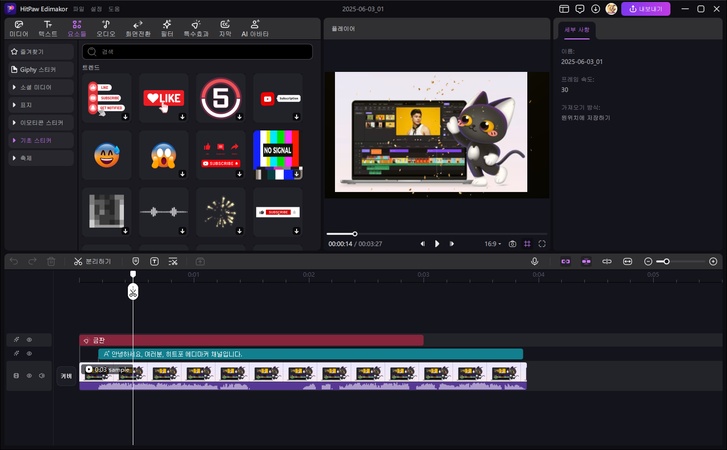Open the 설정 menu in title bar
Image resolution: width=727 pixels, height=450 pixels.
tap(96, 9)
